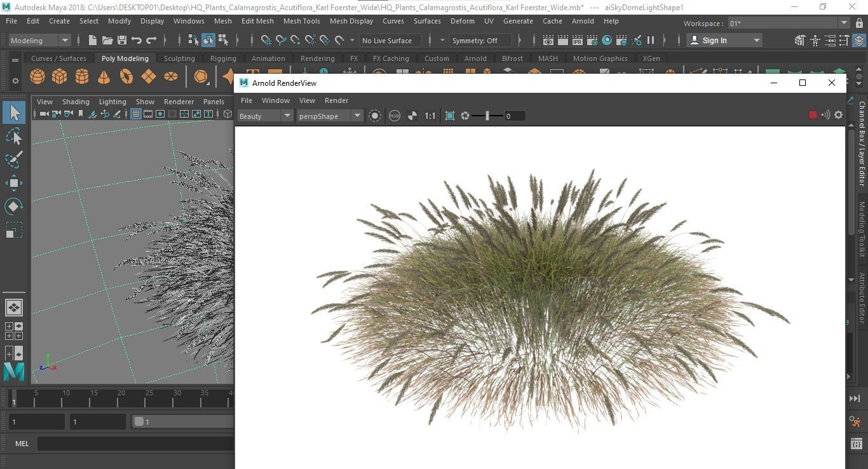
Task: Toggle select by component type mode
Action: click(223, 40)
